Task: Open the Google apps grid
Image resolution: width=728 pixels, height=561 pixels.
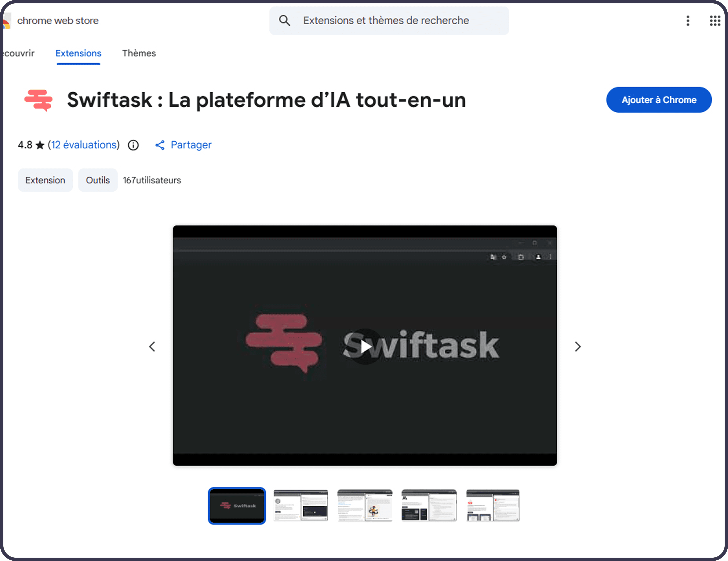Action: [x=715, y=21]
